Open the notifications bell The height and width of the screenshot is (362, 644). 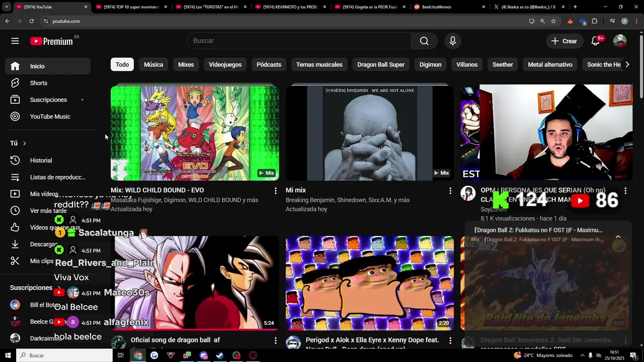coord(596,41)
